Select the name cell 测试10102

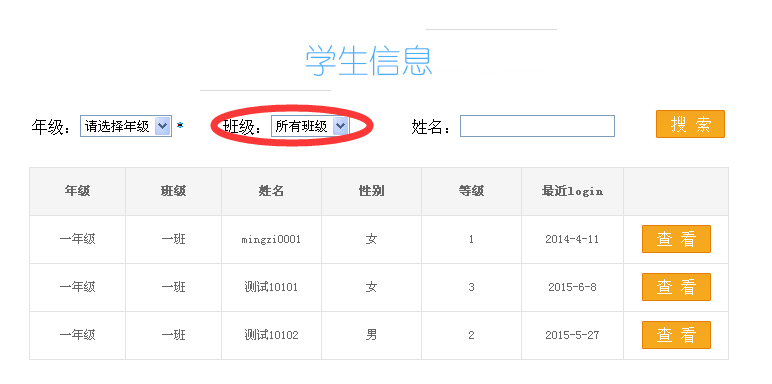271,335
